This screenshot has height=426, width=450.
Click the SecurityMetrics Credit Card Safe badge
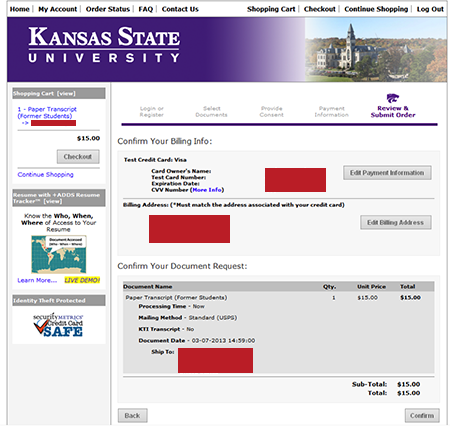coord(58,325)
